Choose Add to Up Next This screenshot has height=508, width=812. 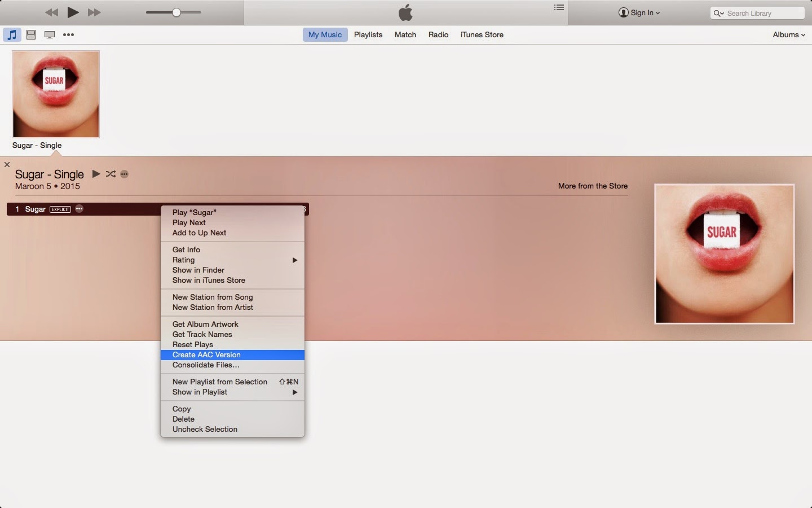[x=232, y=233]
